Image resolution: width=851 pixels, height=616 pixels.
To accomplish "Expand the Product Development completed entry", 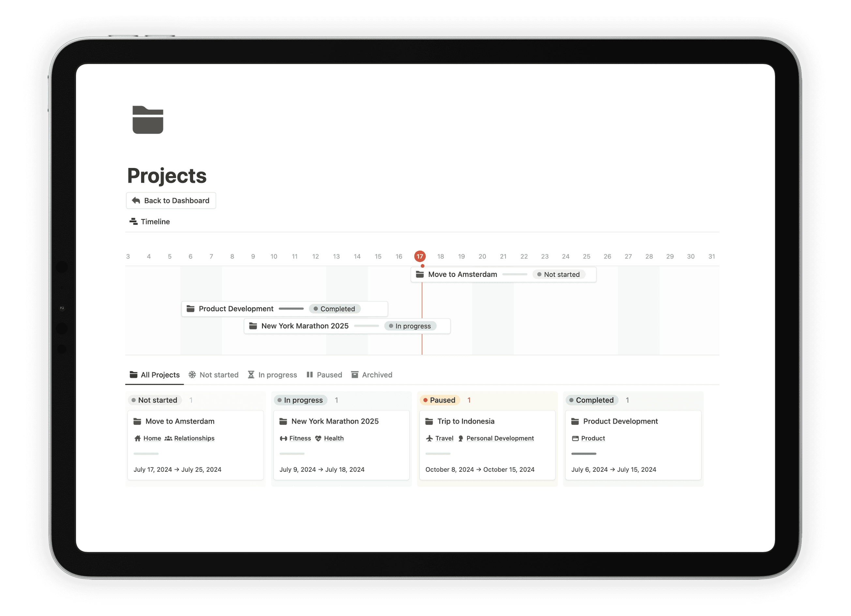I will [x=620, y=420].
